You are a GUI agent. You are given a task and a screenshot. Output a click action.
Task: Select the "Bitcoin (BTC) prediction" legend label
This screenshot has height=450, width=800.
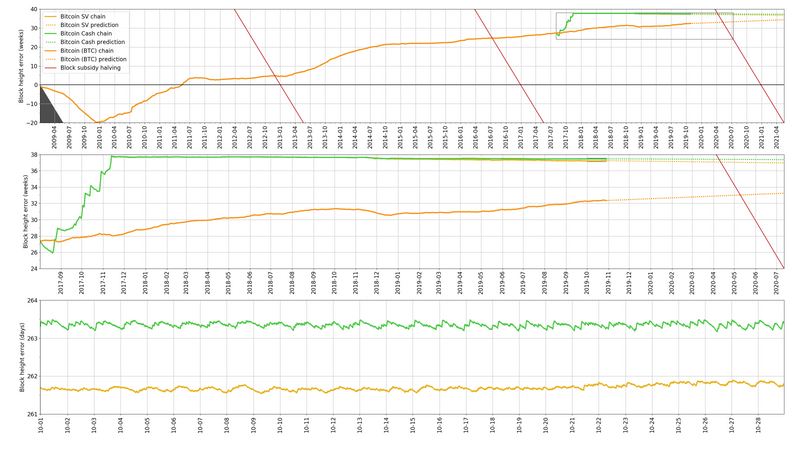[93, 60]
